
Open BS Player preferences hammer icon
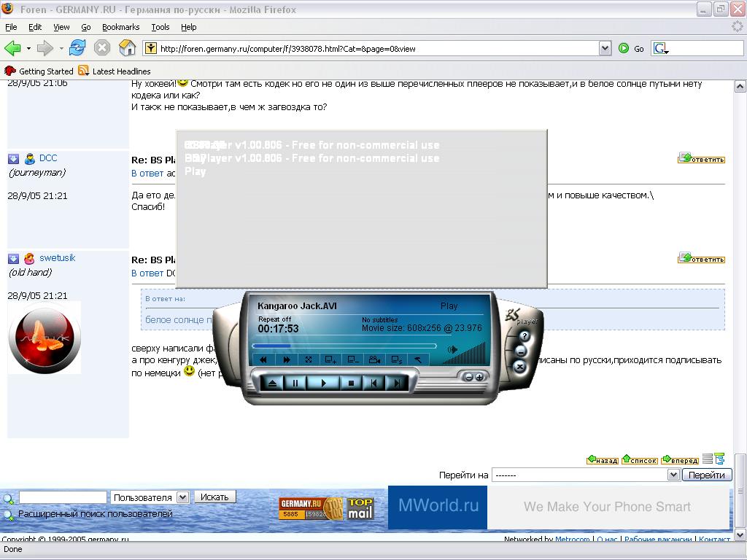418,359
